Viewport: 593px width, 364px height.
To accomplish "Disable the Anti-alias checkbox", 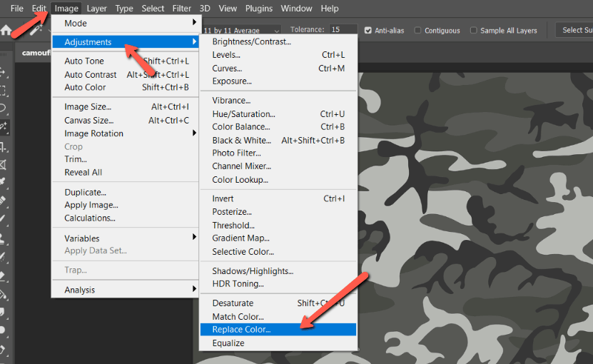I will point(368,31).
